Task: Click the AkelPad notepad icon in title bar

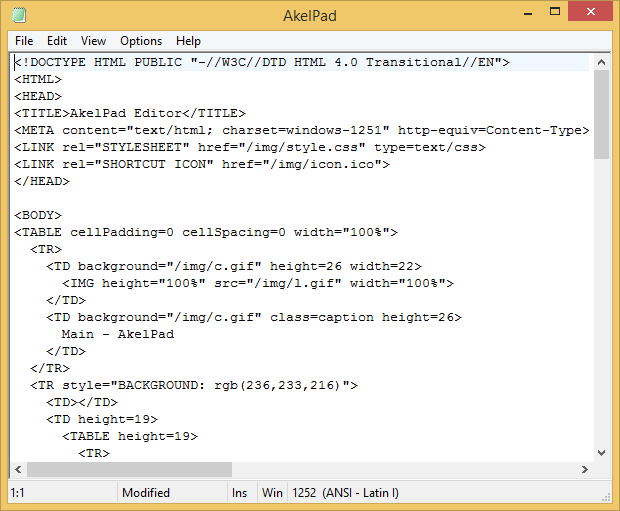Action: click(x=19, y=15)
